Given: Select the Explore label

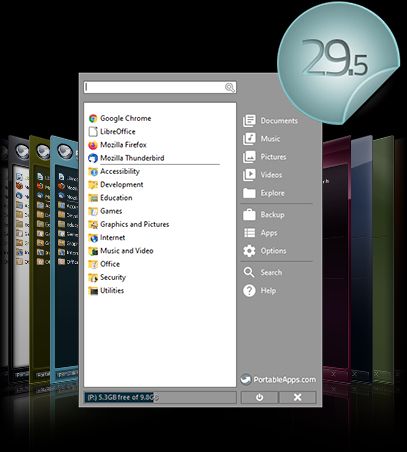Looking at the screenshot, I should [273, 193].
